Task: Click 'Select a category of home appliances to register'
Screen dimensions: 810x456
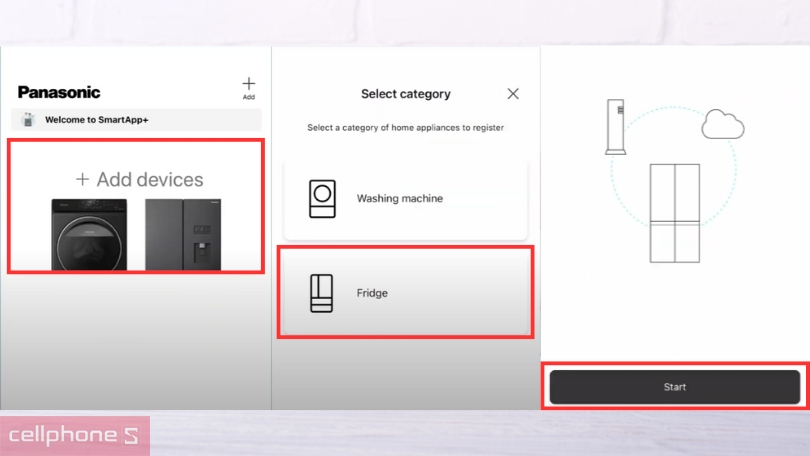Action: (x=406, y=128)
